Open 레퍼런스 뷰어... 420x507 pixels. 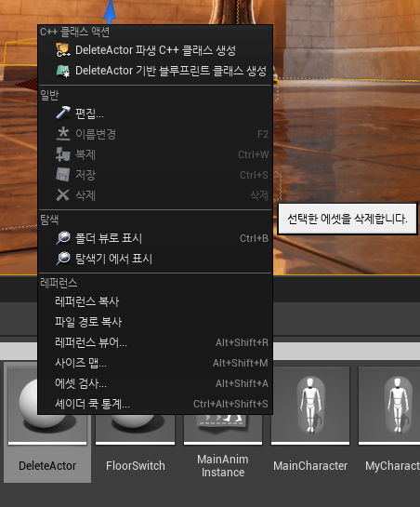click(x=155, y=342)
